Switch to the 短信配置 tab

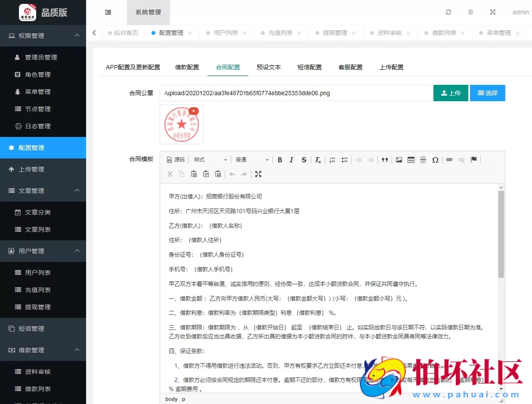click(309, 67)
